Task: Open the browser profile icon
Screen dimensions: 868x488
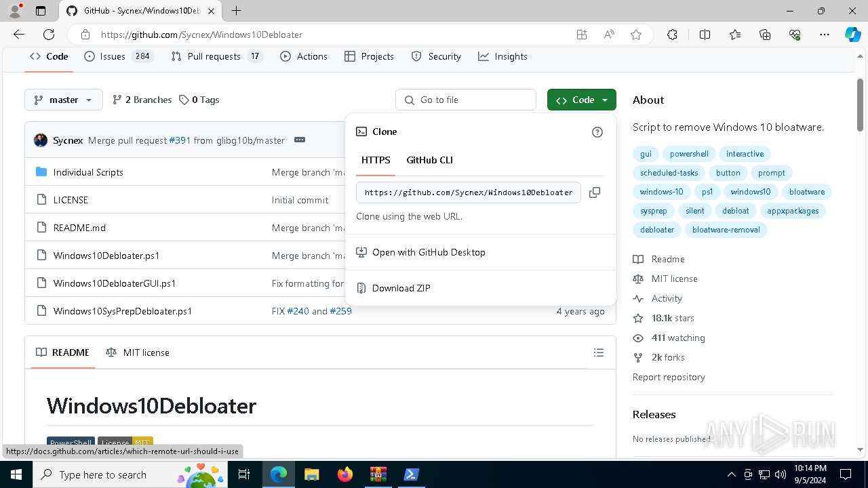Action: click(15, 11)
